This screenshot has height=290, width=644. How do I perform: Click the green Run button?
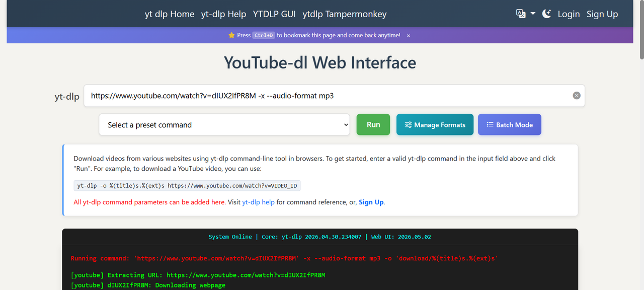[373, 125]
